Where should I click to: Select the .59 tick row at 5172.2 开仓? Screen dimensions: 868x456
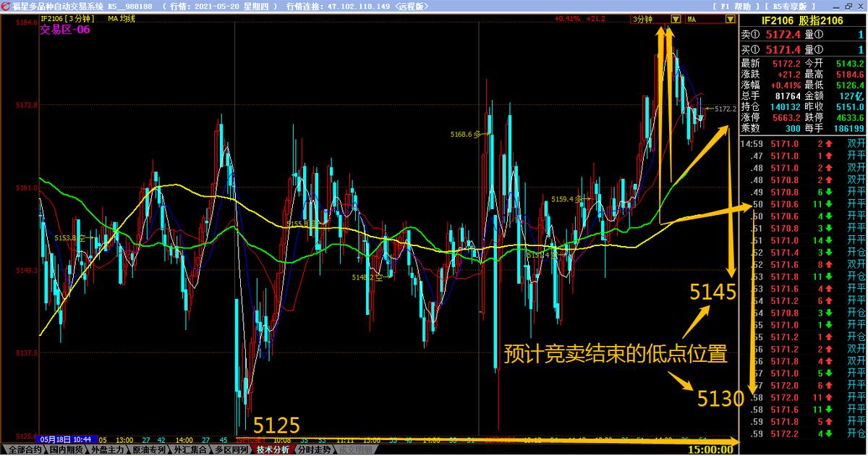click(804, 434)
